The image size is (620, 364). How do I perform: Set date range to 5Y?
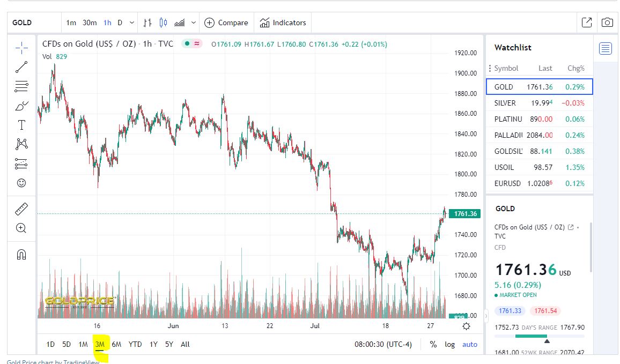[169, 344]
